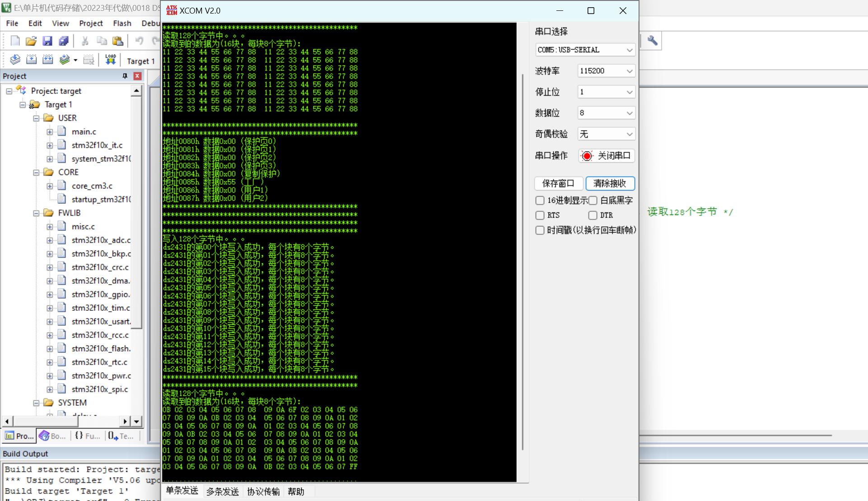
Task: Click the 单条发送 single send tab
Action: tap(182, 491)
